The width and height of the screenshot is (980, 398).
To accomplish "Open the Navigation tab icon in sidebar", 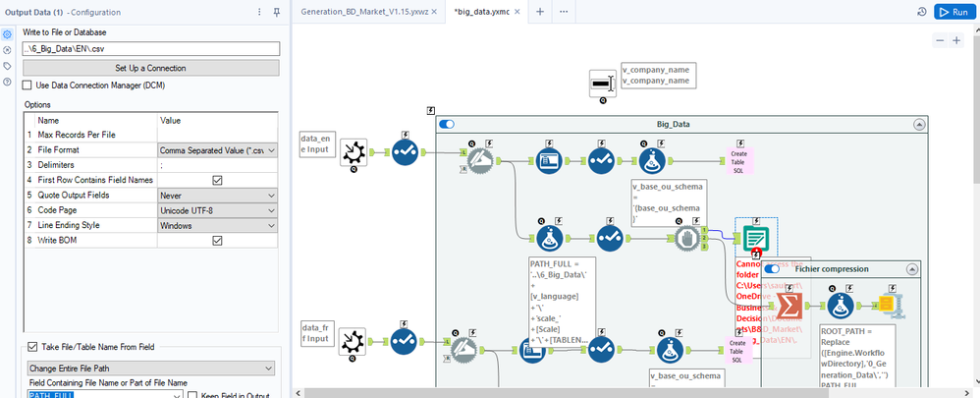I will (x=8, y=50).
